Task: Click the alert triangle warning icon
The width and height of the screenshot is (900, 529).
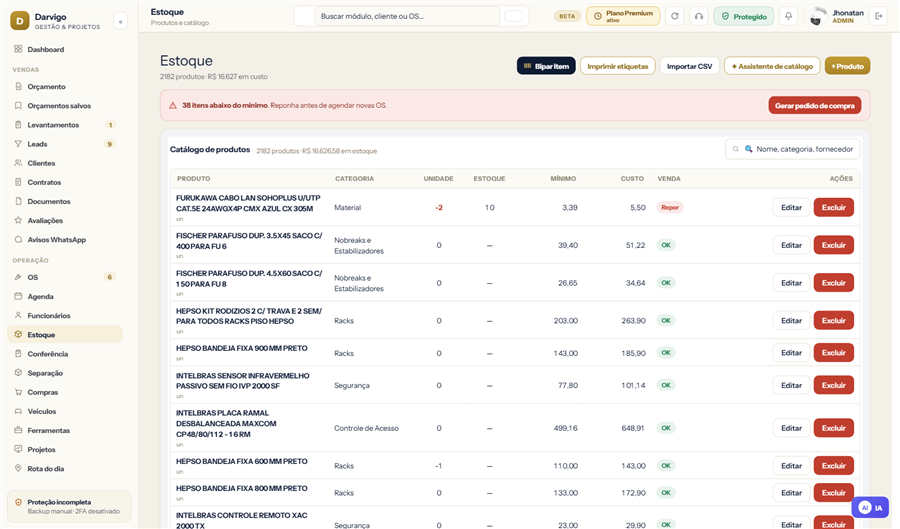Action: tap(173, 106)
